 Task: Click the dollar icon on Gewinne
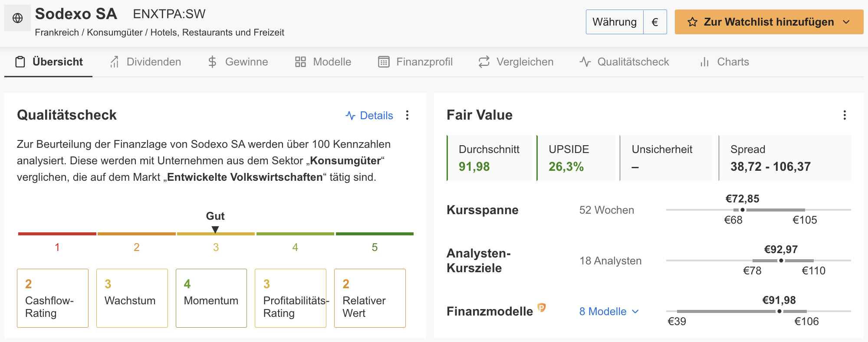pos(212,62)
